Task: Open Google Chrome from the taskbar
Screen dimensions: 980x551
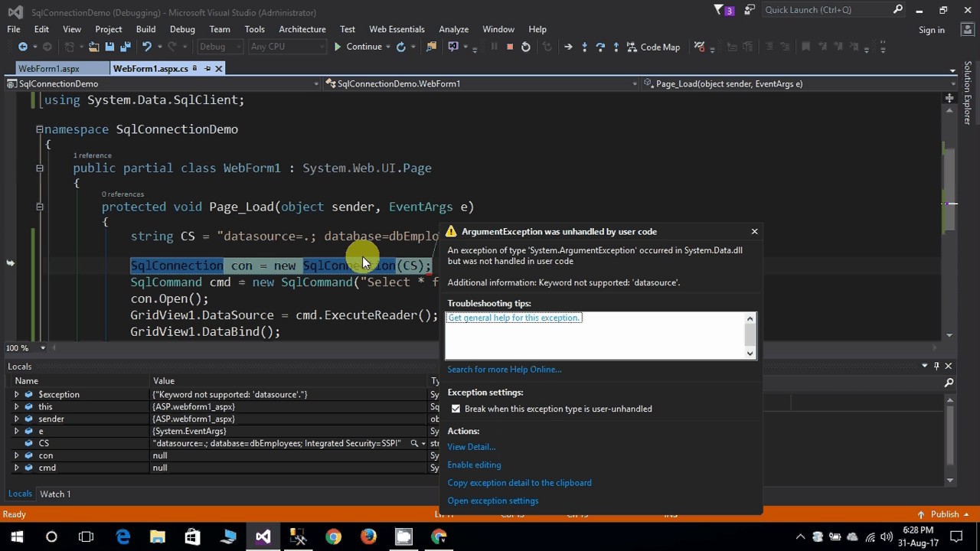Action: (333, 536)
